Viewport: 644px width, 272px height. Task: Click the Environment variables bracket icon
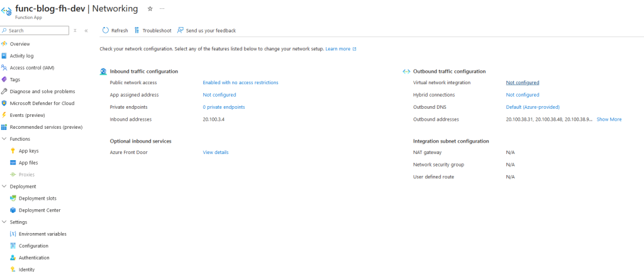pyautogui.click(x=13, y=234)
